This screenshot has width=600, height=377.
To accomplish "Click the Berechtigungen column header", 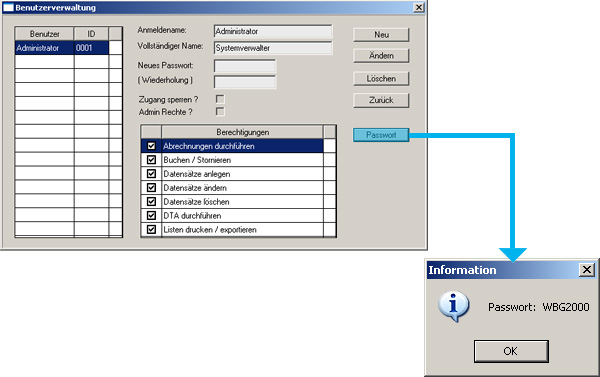I will tap(243, 132).
